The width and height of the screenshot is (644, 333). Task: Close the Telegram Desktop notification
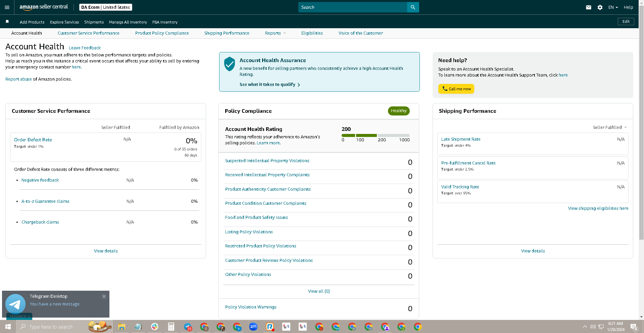pos(104,296)
